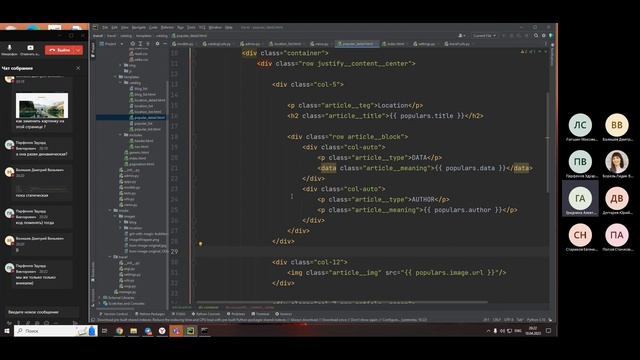This screenshot has height=360, width=640.
Task: Click the new message input field
Action: 41,312
